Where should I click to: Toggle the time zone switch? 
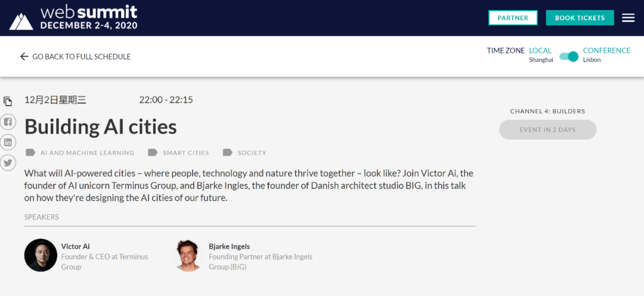click(568, 57)
